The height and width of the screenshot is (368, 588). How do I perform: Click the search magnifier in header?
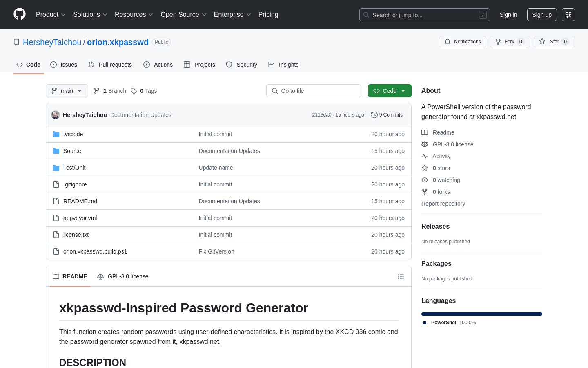pos(366,15)
